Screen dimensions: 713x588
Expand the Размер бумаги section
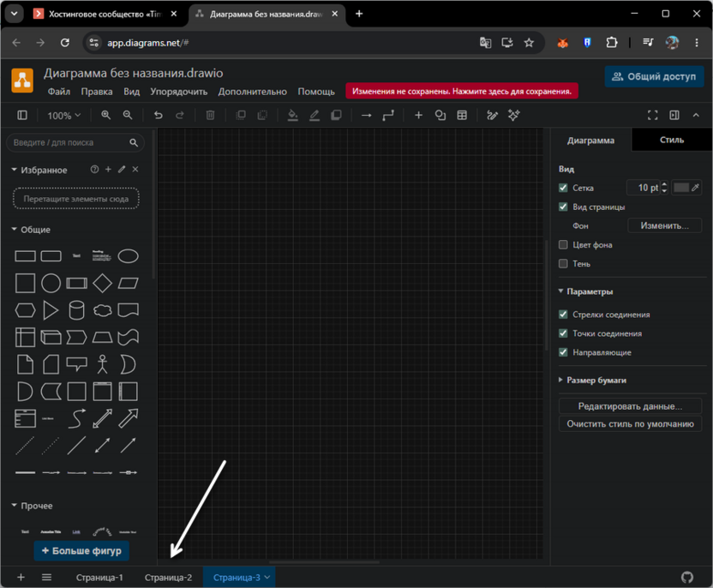click(x=596, y=380)
